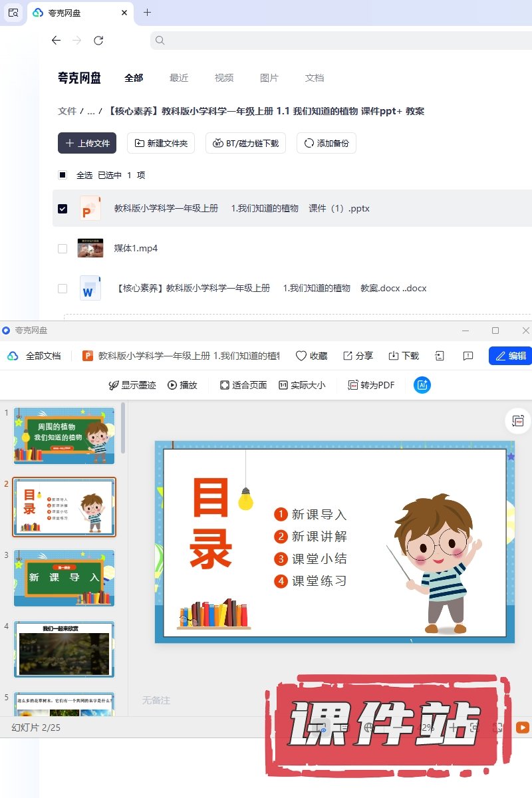532x798 pixels.
Task: Expand the collapsed breadcrumb path ellipsis
Action: pyautogui.click(x=91, y=111)
